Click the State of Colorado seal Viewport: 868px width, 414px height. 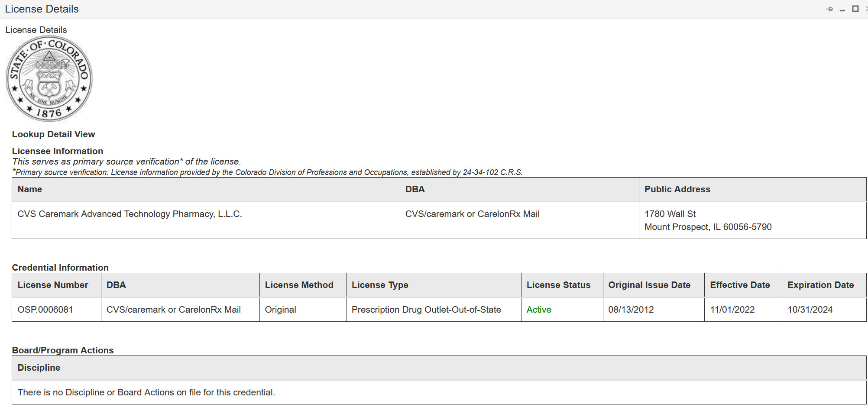point(49,78)
